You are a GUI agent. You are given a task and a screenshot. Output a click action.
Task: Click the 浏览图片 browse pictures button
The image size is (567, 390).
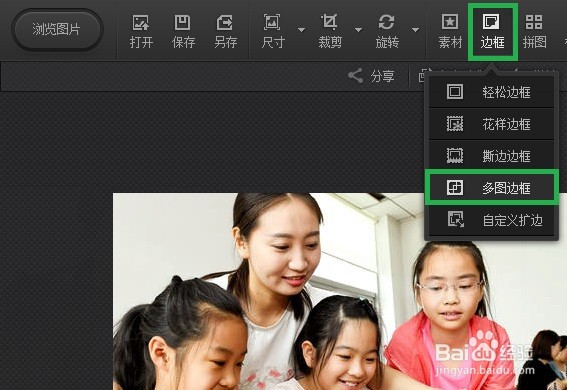(57, 30)
